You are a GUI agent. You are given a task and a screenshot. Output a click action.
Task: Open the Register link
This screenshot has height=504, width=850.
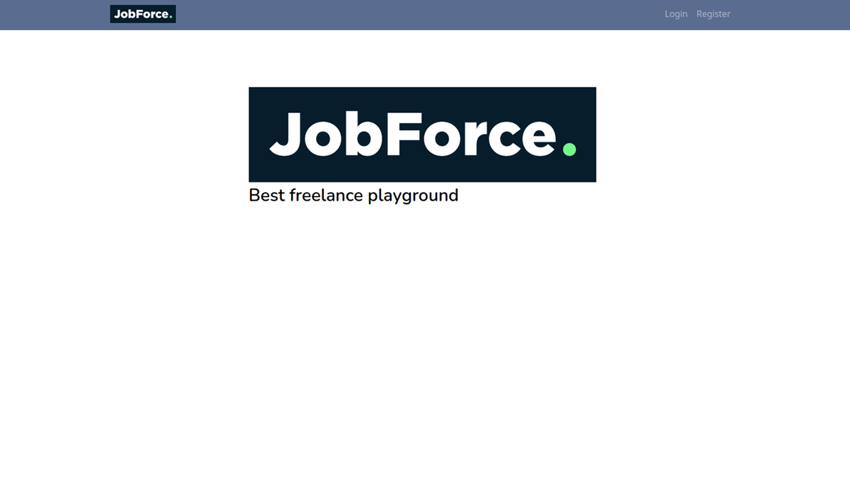tap(713, 14)
